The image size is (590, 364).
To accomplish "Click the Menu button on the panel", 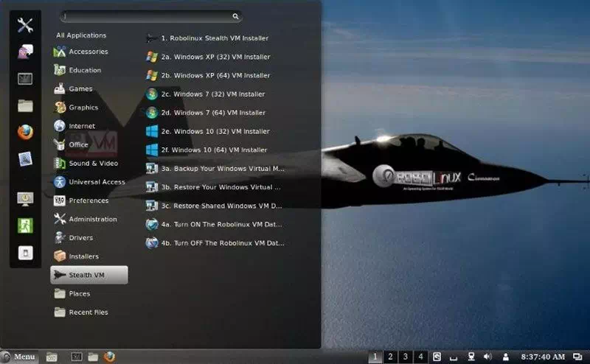I will [x=19, y=357].
